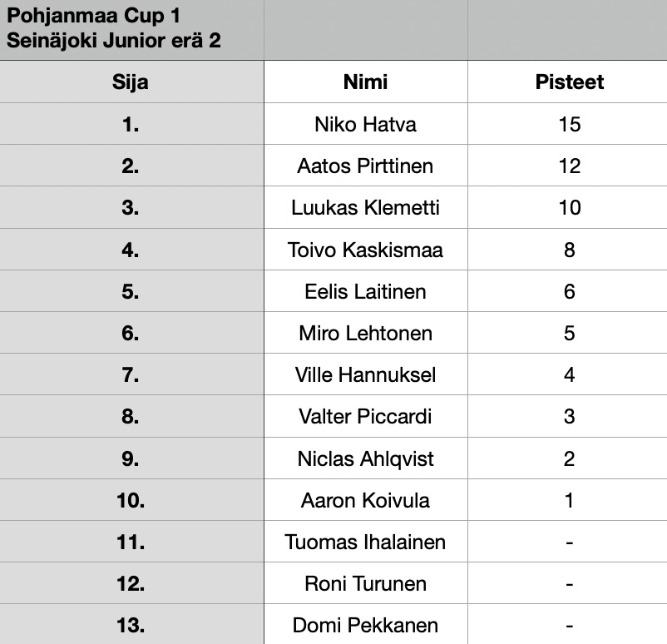Viewport: 667px width, 644px height.
Task: Select the Ville Hannuksel name cell
Action: coord(366,374)
